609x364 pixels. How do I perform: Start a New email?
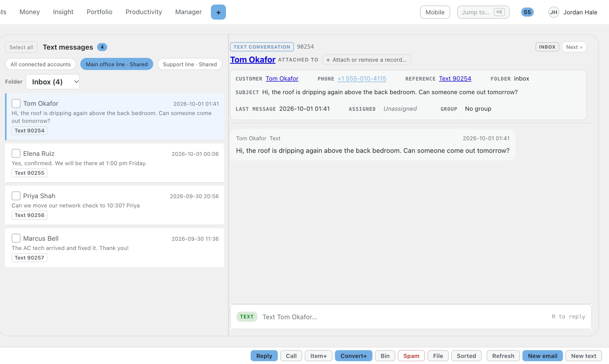click(x=542, y=356)
